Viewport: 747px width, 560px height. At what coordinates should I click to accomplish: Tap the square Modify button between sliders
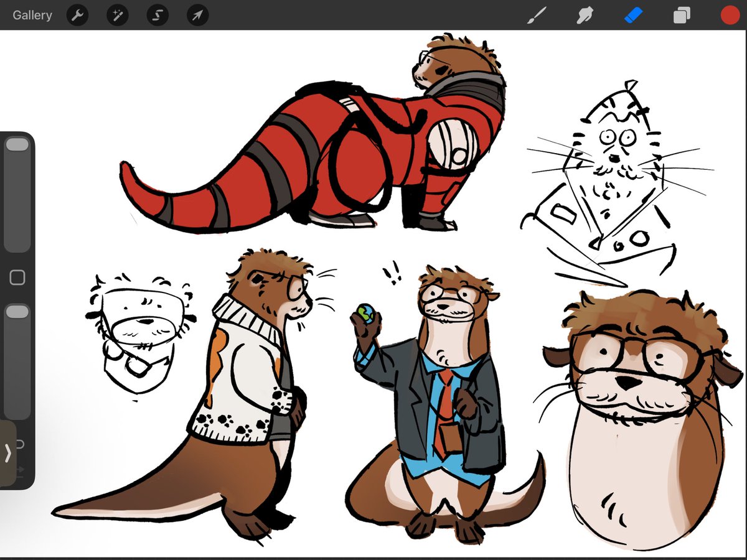pyautogui.click(x=17, y=278)
